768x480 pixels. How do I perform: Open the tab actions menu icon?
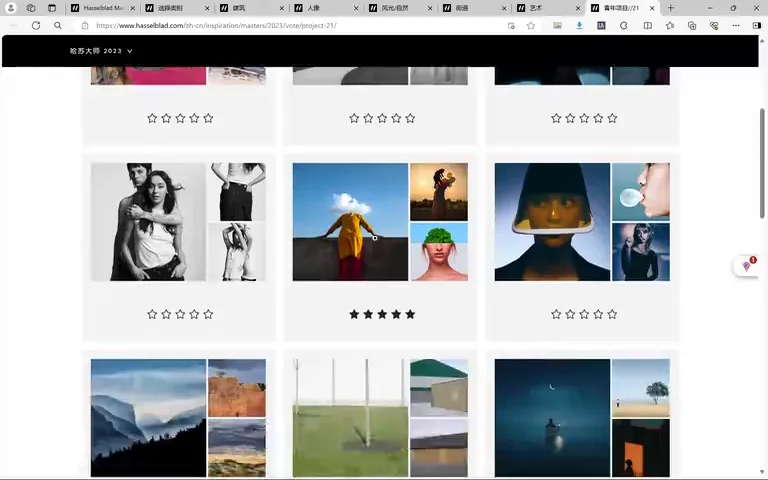(52, 8)
